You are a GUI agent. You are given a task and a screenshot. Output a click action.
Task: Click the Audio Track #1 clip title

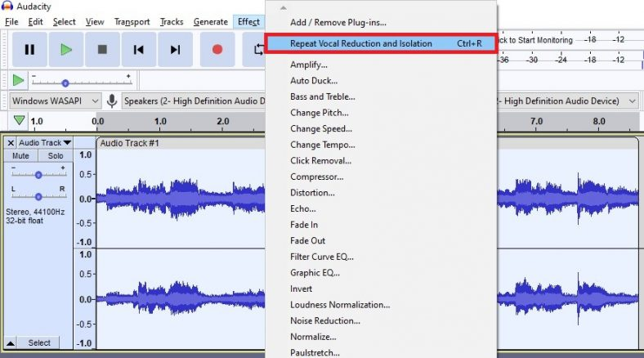pos(129,143)
